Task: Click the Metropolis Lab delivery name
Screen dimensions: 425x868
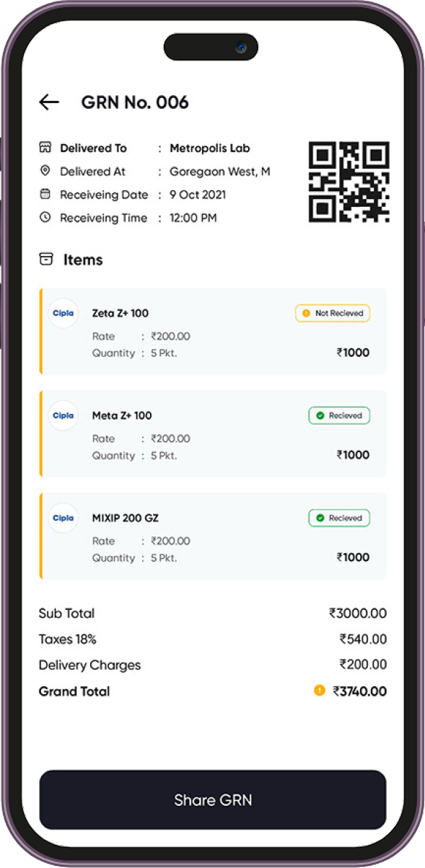Action: (210, 148)
